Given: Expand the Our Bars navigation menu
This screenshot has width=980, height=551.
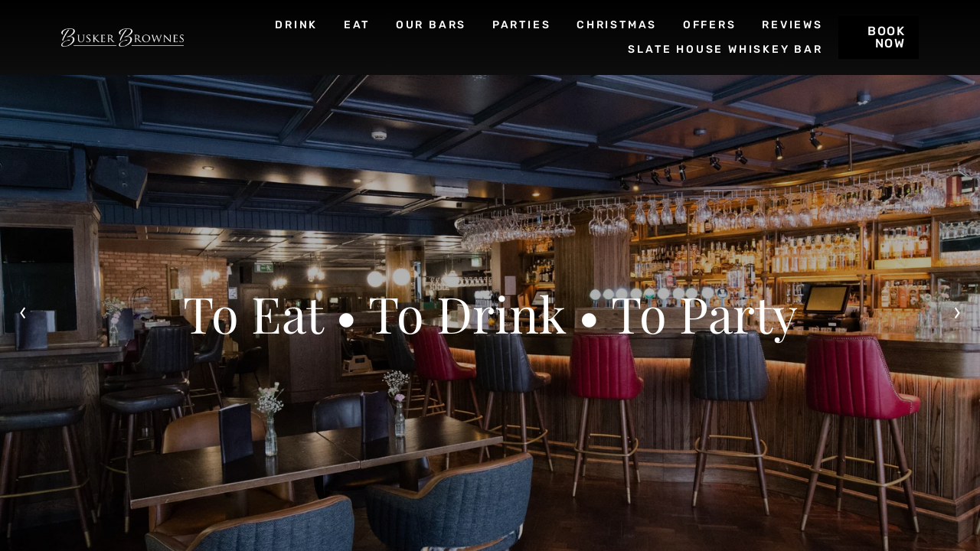Looking at the screenshot, I should (430, 24).
